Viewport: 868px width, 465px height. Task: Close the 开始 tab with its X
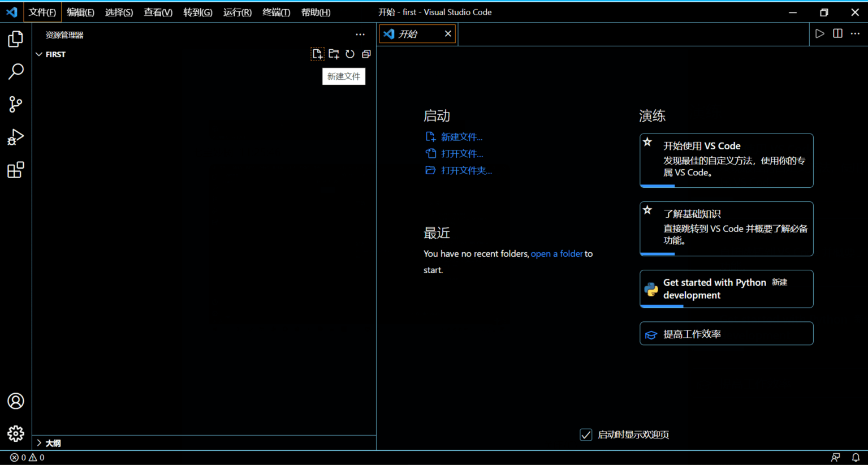[448, 34]
